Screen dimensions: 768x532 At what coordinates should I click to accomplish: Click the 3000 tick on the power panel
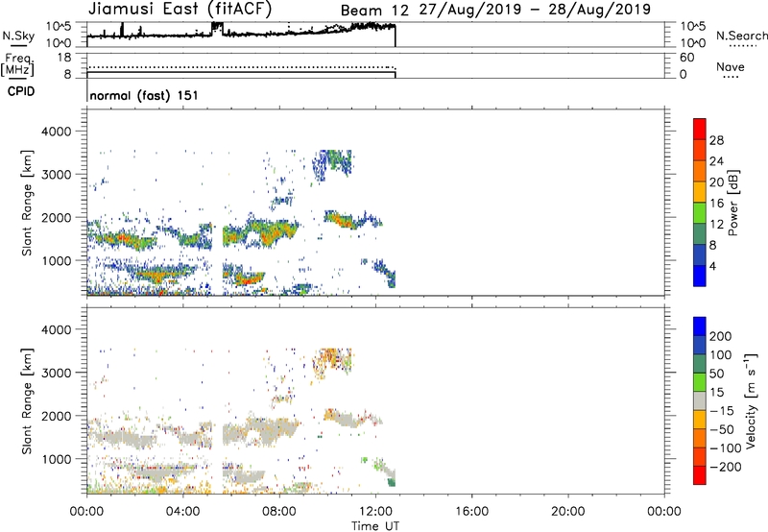tap(56, 175)
